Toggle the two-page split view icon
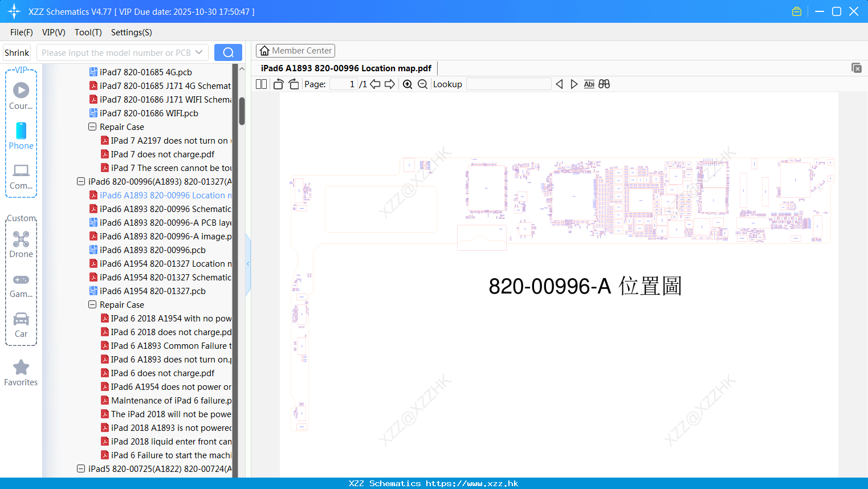This screenshot has height=489, width=868. 262,84
